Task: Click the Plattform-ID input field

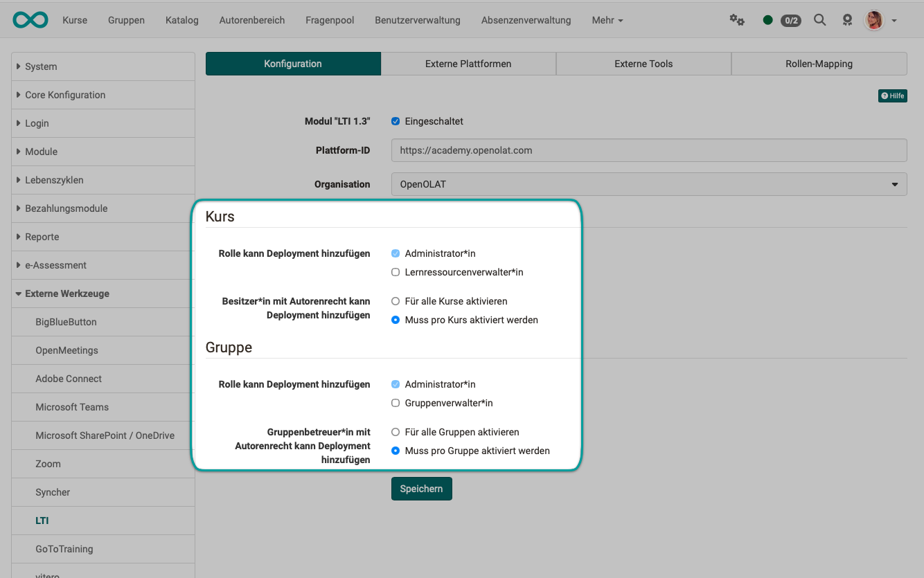Action: tap(648, 150)
